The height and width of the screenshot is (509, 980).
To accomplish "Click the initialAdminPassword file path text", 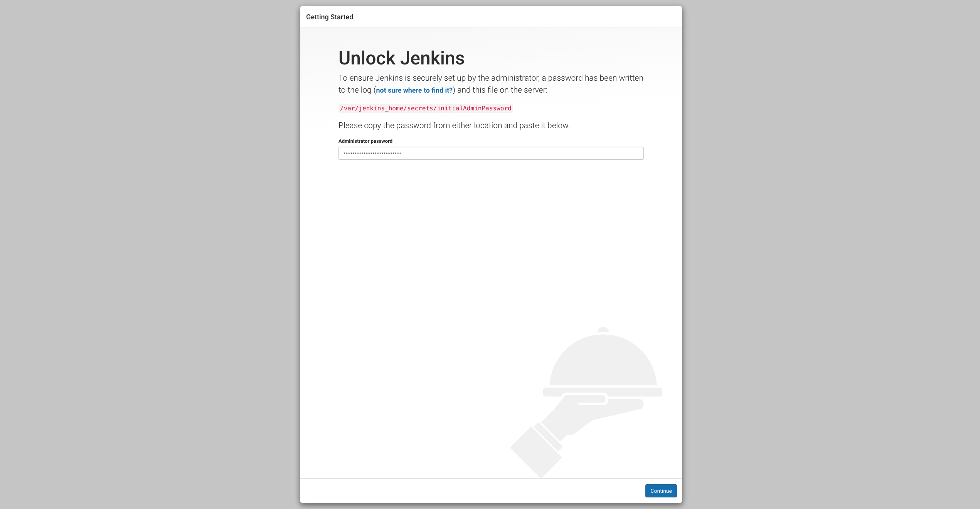I will [x=474, y=108].
